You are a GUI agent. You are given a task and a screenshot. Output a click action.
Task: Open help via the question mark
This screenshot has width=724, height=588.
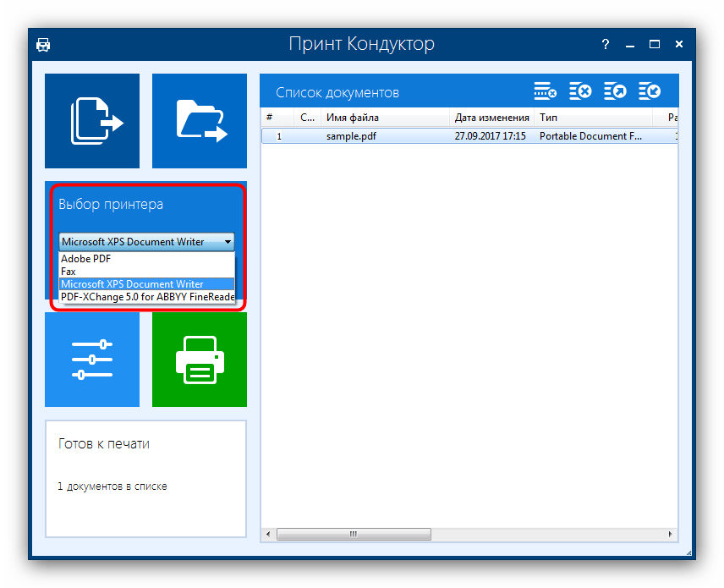605,44
